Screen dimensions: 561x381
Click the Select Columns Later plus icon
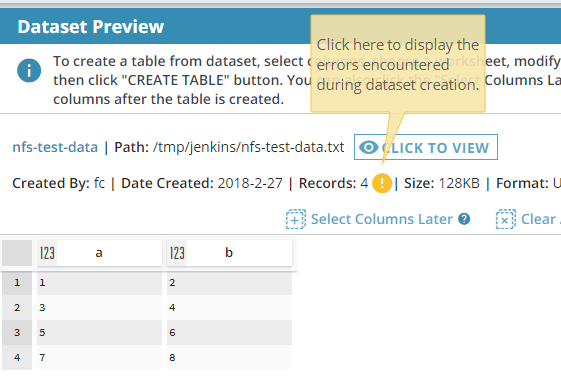(296, 219)
